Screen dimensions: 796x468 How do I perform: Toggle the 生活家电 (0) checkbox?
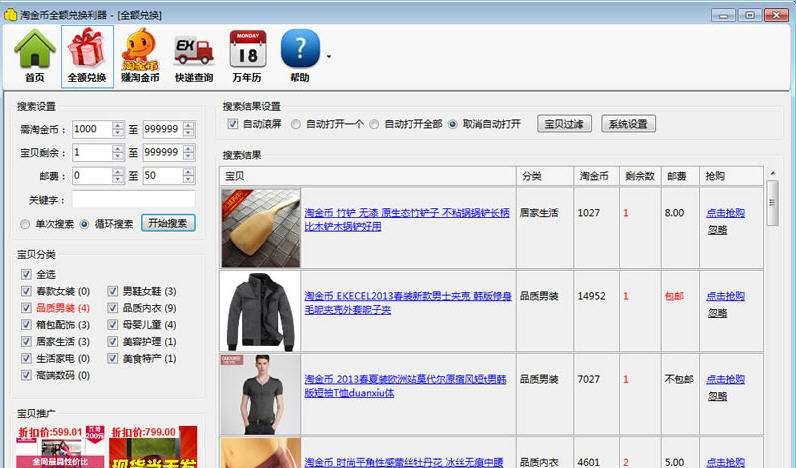[x=26, y=358]
